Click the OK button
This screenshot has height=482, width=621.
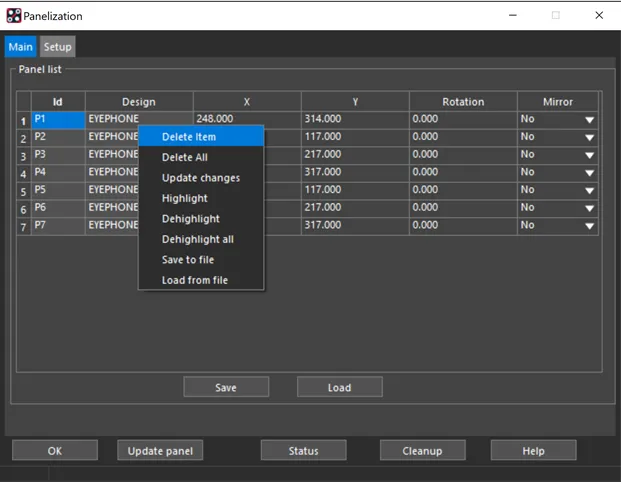[55, 450]
